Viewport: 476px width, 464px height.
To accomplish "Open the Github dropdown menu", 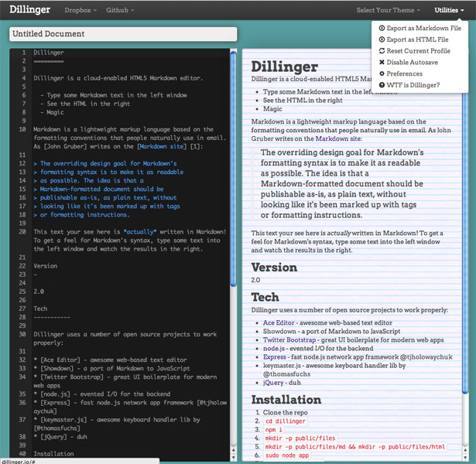I will (120, 10).
